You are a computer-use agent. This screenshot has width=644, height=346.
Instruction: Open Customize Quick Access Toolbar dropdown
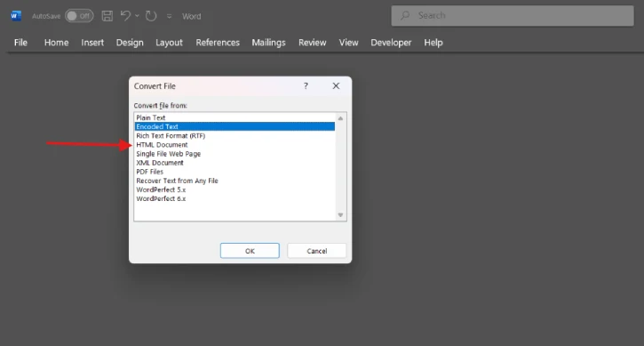[x=169, y=17]
